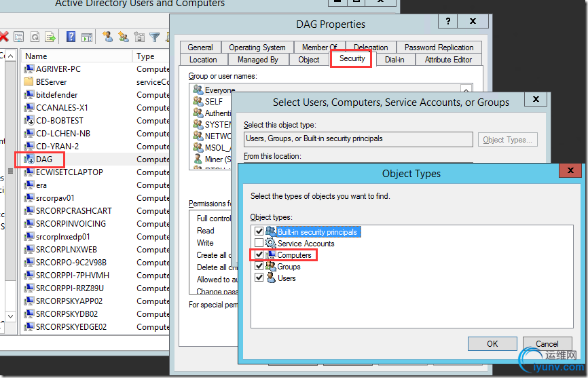Image resolution: width=588 pixels, height=378 pixels.
Task: Click the Refresh toolbar icon
Action: click(35, 37)
